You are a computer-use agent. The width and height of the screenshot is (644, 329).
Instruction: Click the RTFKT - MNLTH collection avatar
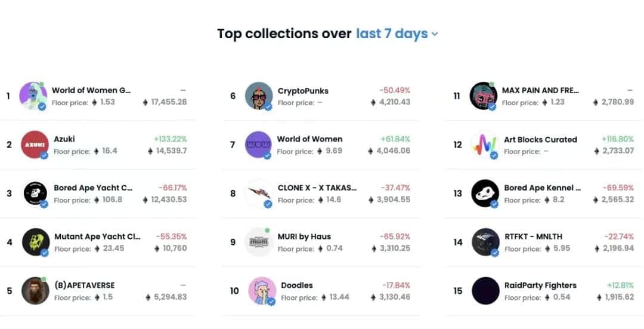coord(485,242)
